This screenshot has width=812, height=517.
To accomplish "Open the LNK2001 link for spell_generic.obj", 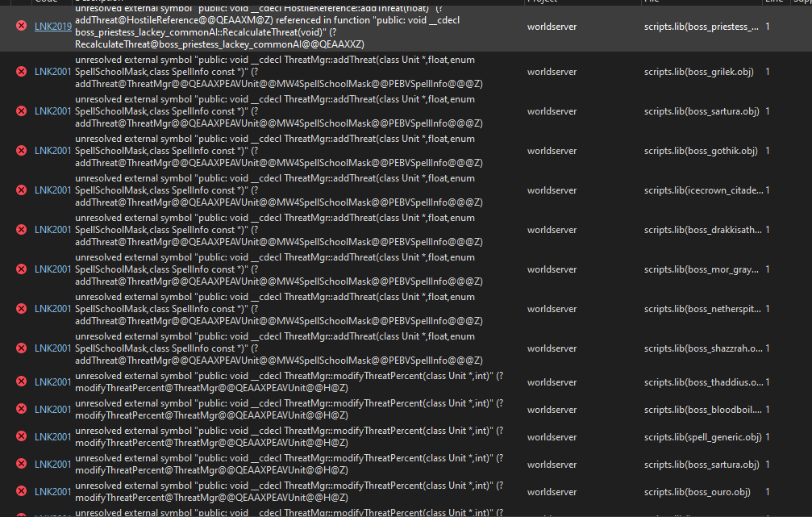I will point(53,436).
